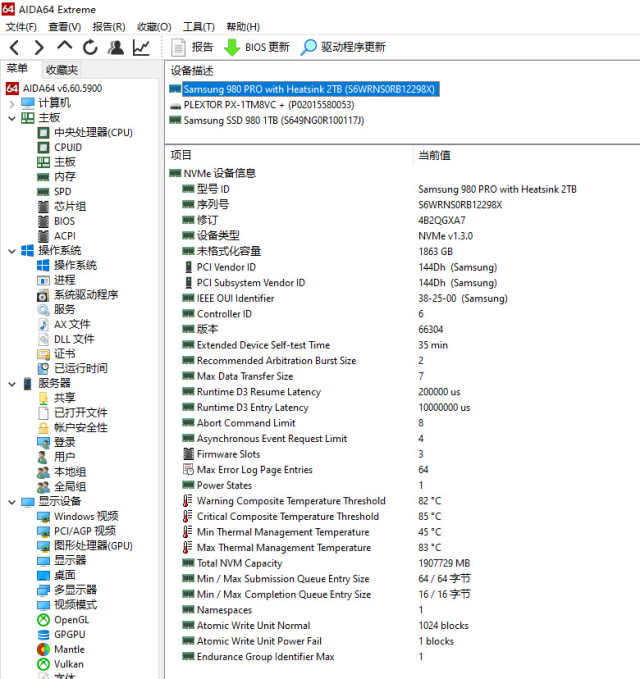Screen dimensions: 640x679
Task: Refresh the view with the circular arrow icon
Action: pyautogui.click(x=90, y=47)
